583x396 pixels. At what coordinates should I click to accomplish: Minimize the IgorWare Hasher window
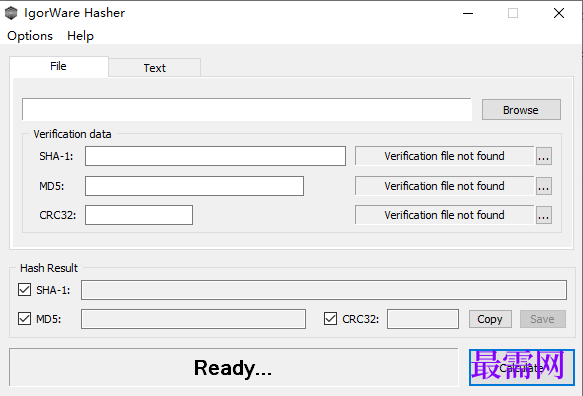point(468,13)
